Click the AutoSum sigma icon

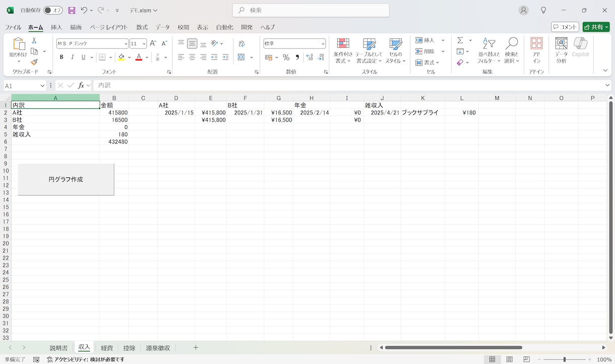[x=460, y=40]
